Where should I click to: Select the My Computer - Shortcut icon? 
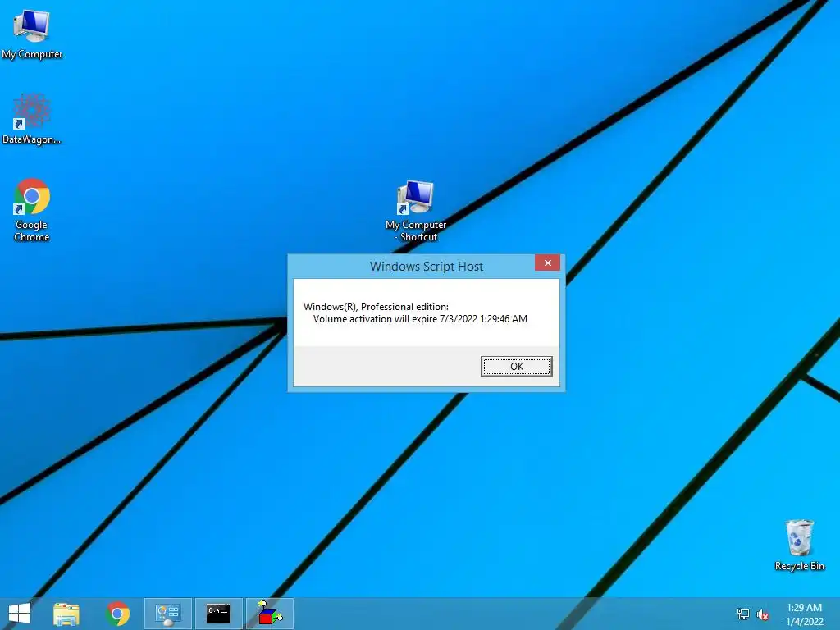tap(416, 211)
